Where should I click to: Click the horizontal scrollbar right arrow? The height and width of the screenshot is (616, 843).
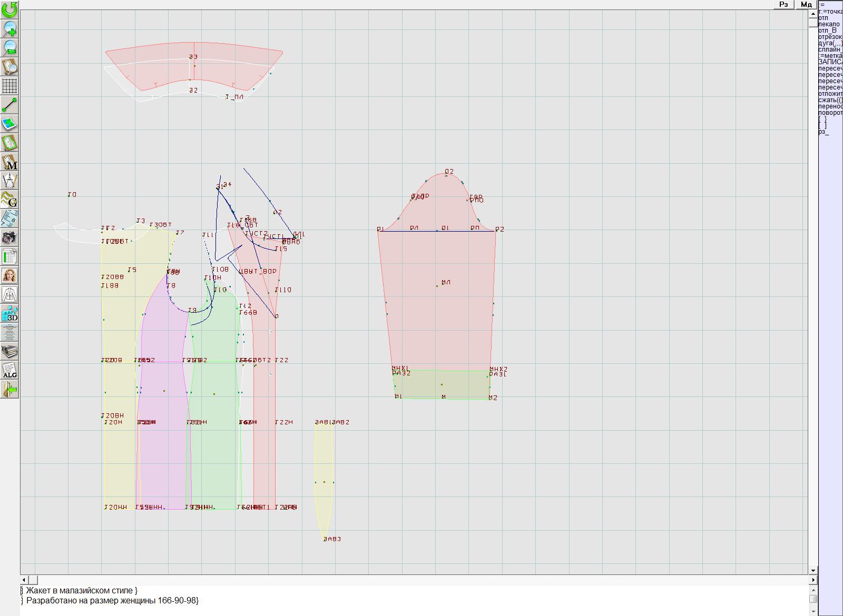(x=813, y=580)
